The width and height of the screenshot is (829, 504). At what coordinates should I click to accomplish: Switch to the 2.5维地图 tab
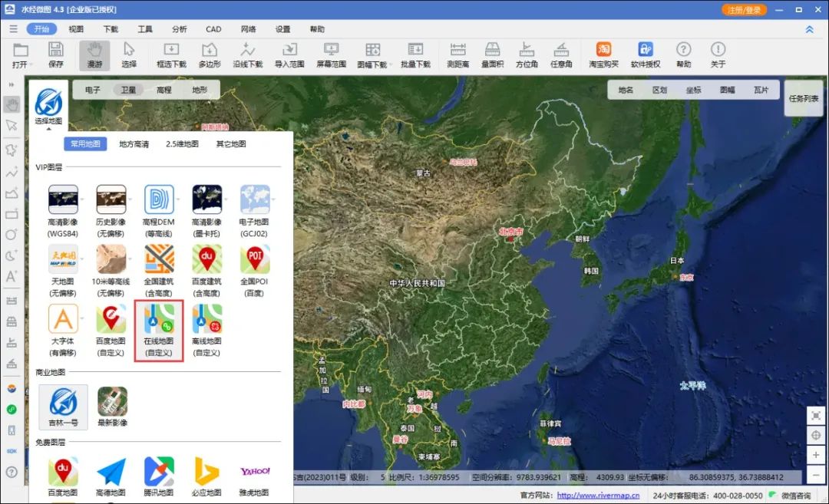(x=182, y=143)
